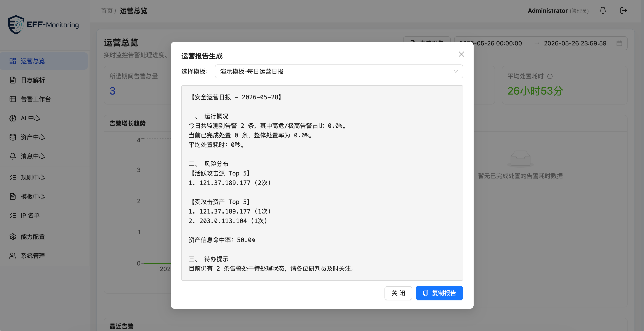Click the end date 2026-05-26 23:59:59 field
The height and width of the screenshot is (331, 644).
575,43
